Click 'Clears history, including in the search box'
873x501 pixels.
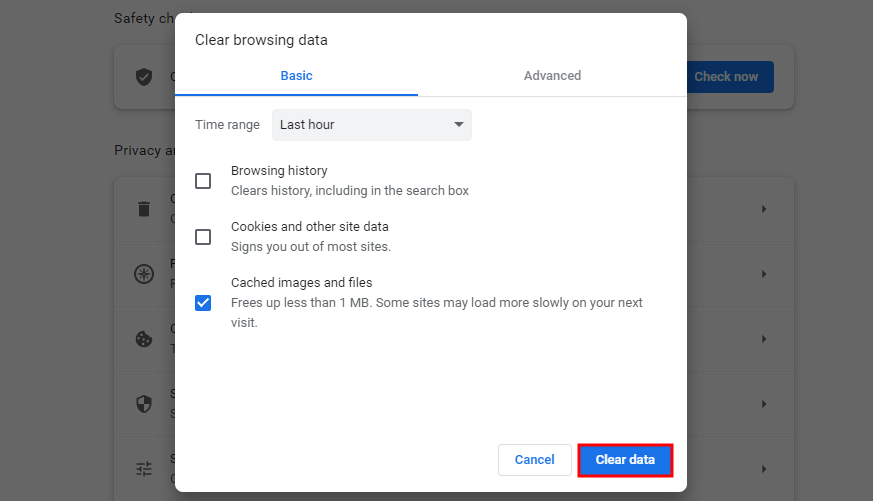(x=350, y=191)
